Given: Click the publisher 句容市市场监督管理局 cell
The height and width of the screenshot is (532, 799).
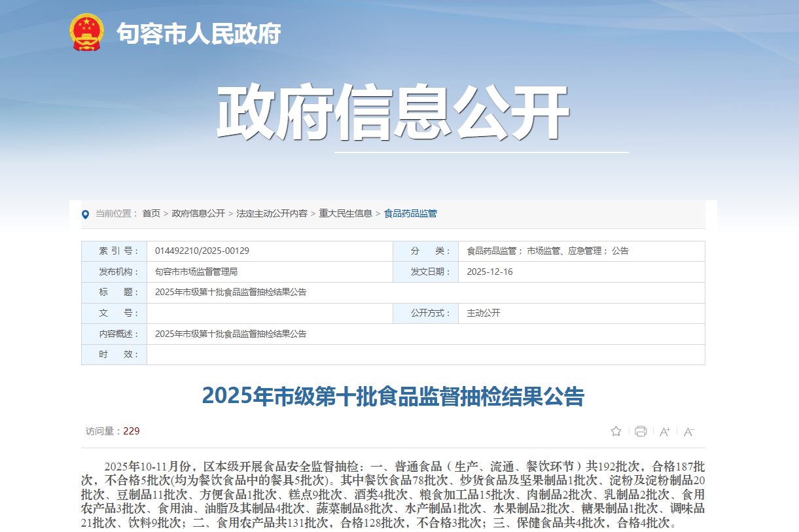Looking at the screenshot, I should pos(196,272).
